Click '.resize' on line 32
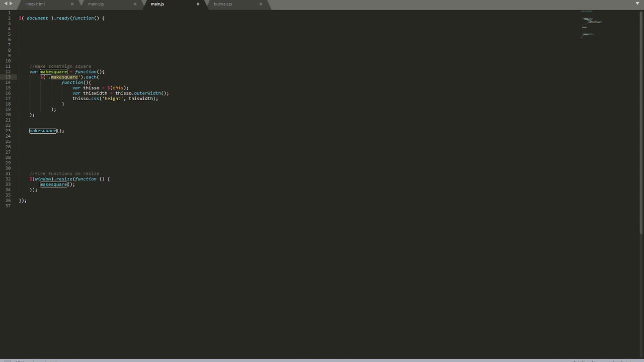Screen dimensions: 644x362 coord(63,179)
